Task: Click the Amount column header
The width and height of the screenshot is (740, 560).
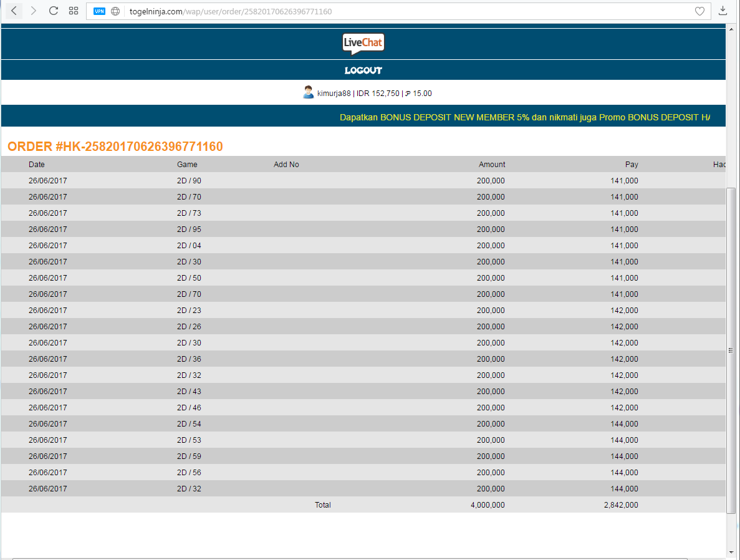Action: [x=492, y=165]
